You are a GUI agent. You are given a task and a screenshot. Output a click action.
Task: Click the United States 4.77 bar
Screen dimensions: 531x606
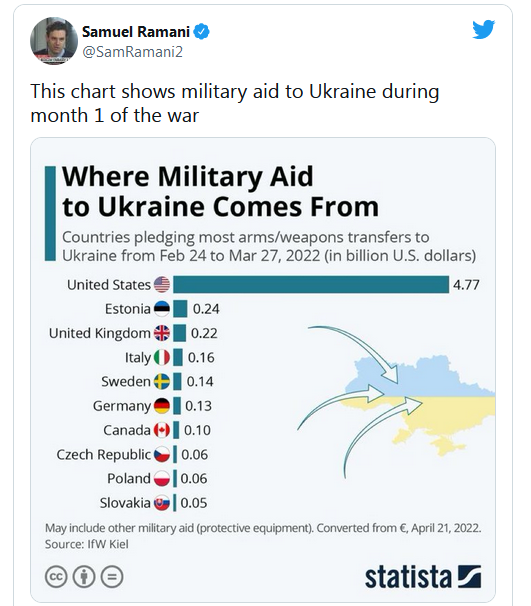(x=311, y=285)
